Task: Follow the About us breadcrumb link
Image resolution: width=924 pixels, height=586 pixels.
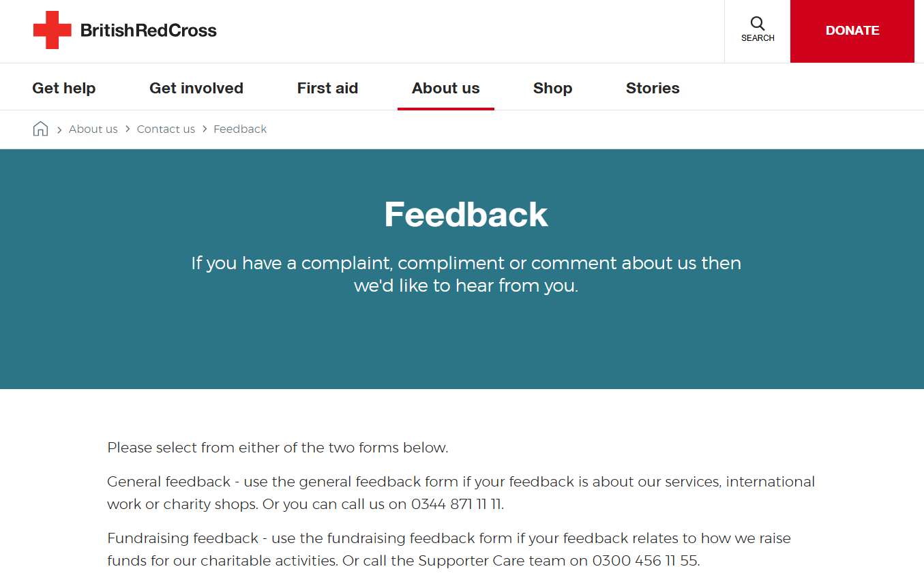Action: click(93, 129)
